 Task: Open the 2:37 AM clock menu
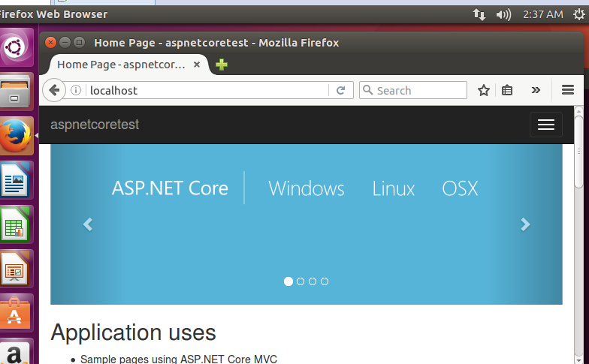pyautogui.click(x=543, y=14)
